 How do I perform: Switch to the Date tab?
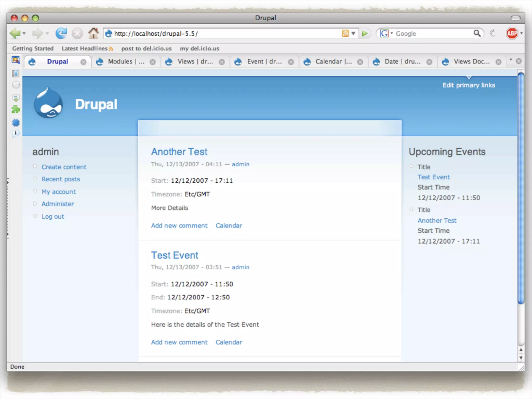pyautogui.click(x=402, y=62)
